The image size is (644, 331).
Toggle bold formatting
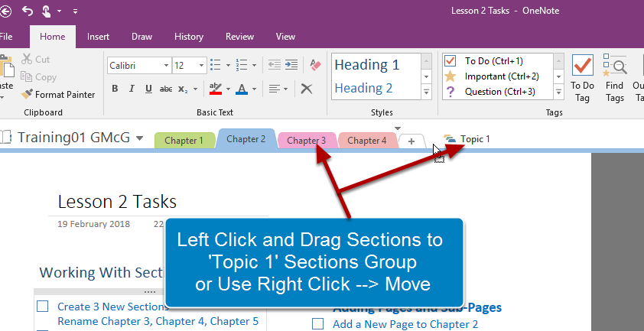click(x=115, y=89)
